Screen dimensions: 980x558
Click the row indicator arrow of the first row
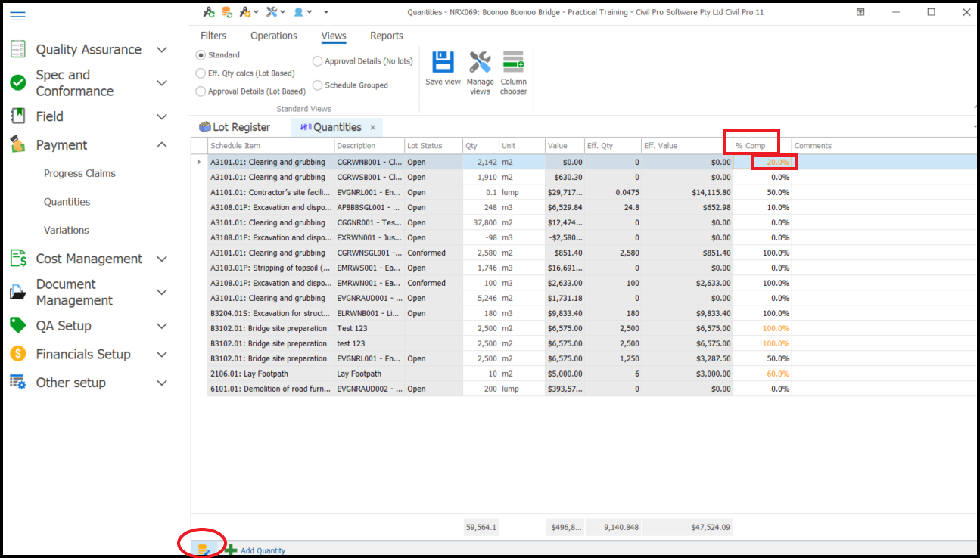[199, 162]
